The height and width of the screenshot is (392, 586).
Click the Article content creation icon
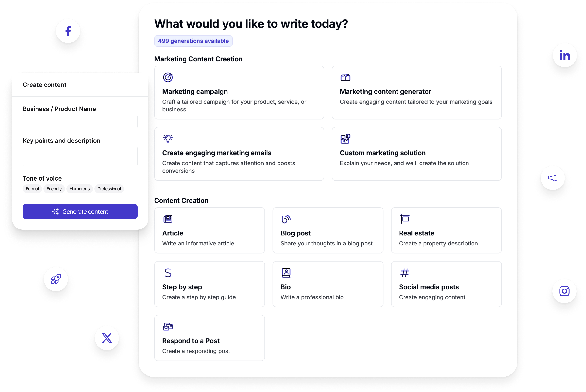tap(168, 219)
